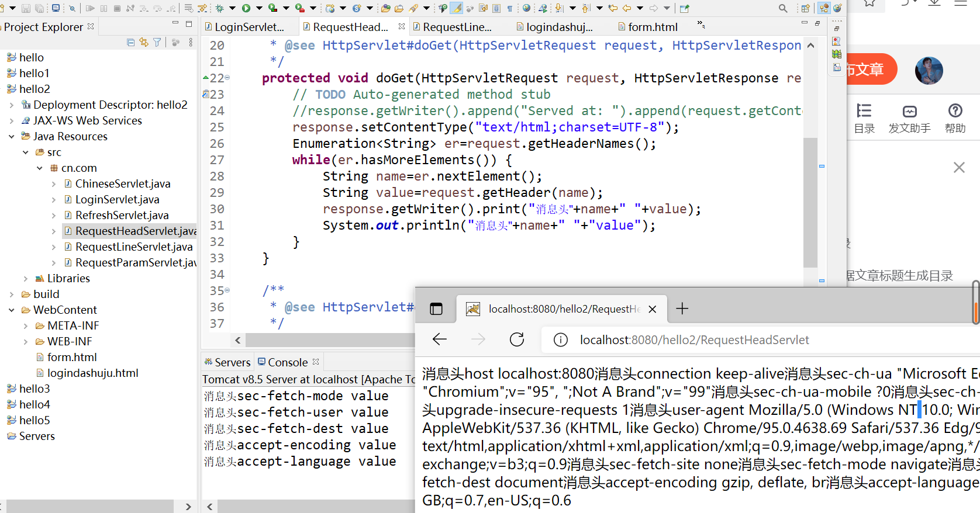
Task: Open the Run dropdown arrow
Action: (258, 8)
